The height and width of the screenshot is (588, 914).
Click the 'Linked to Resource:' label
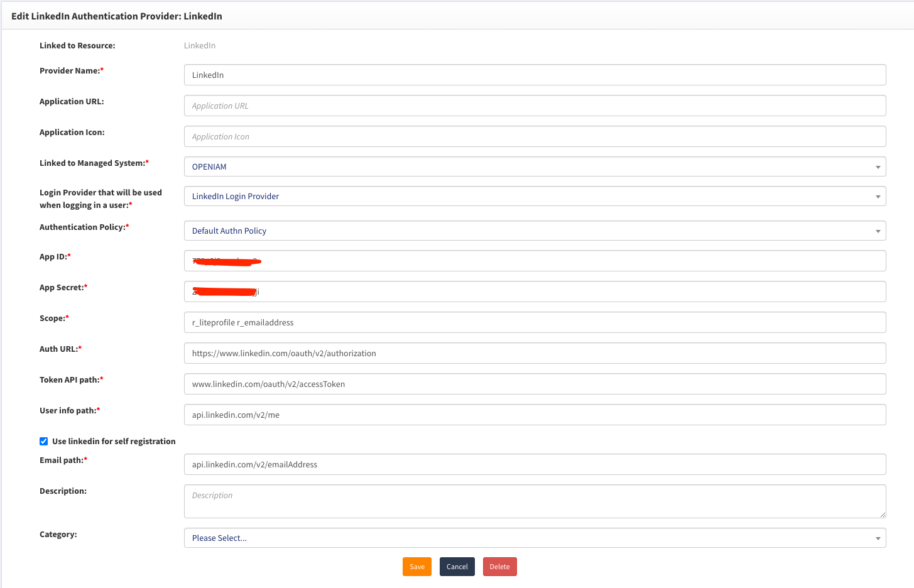[77, 45]
